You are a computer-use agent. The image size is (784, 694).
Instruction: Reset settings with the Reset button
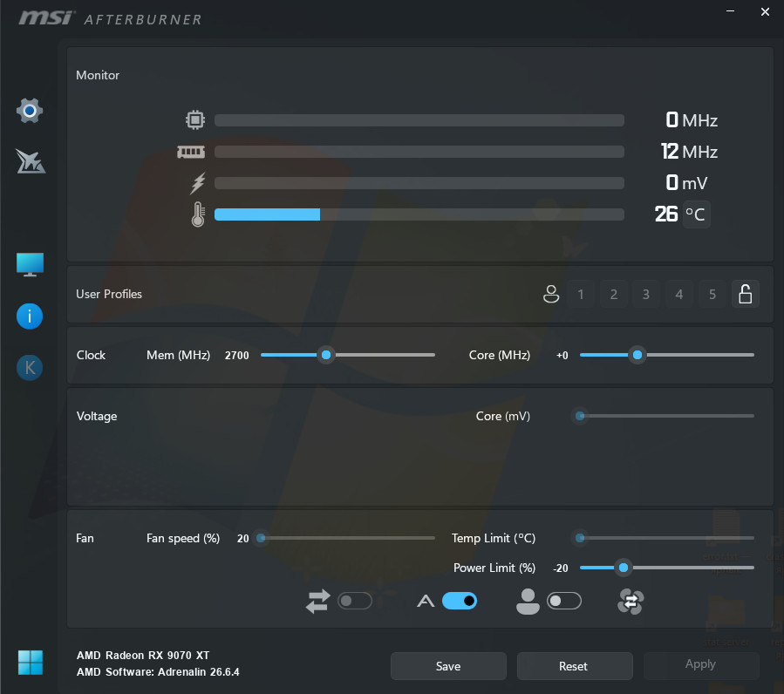[575, 666]
